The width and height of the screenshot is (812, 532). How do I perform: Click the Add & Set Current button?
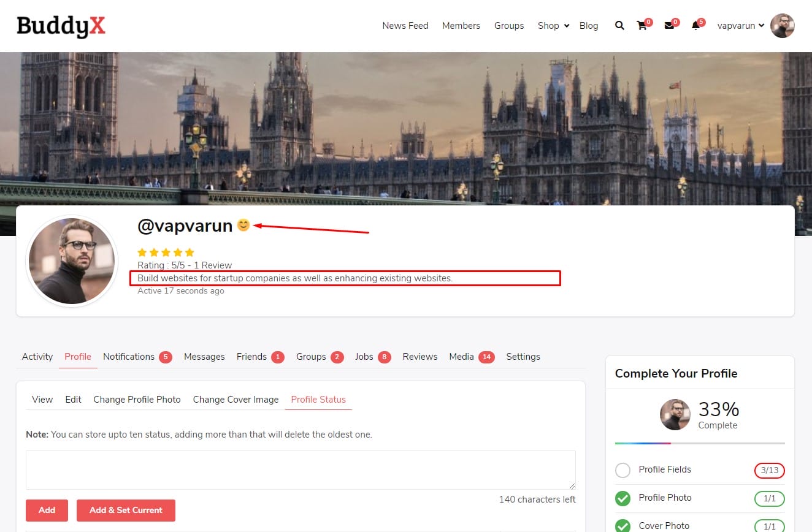tap(126, 510)
